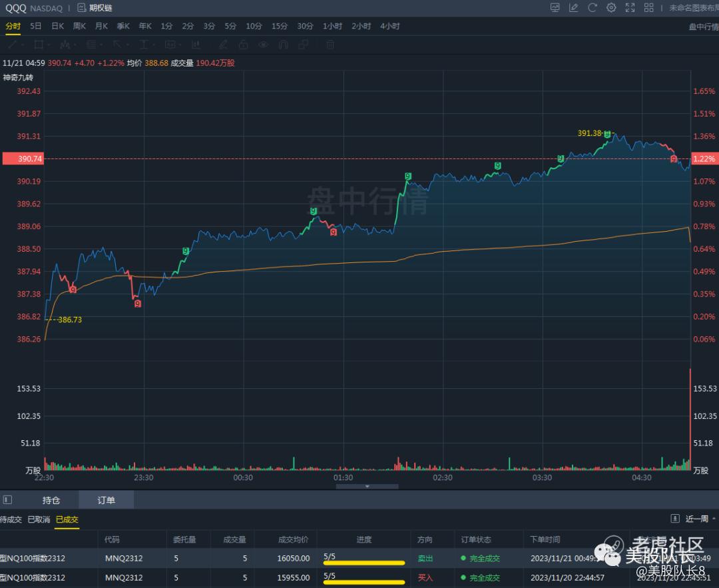Select the rectangle shape drawing tool

(x=39, y=45)
